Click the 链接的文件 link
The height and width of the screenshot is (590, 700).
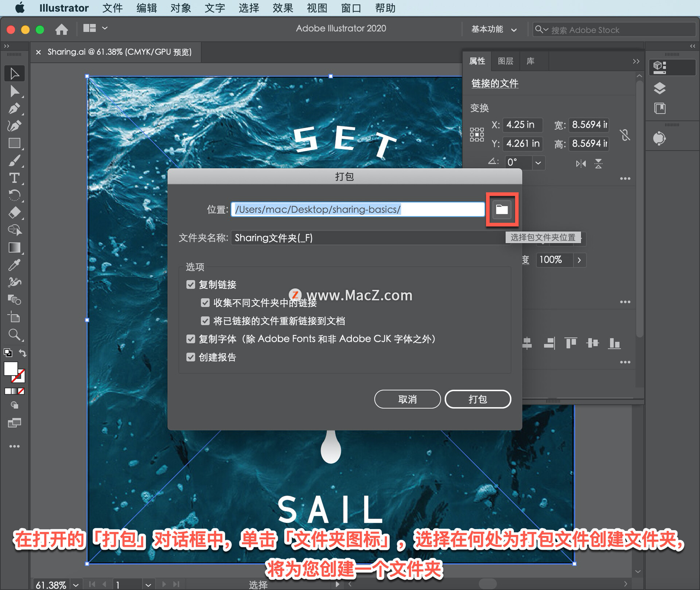coord(495,83)
